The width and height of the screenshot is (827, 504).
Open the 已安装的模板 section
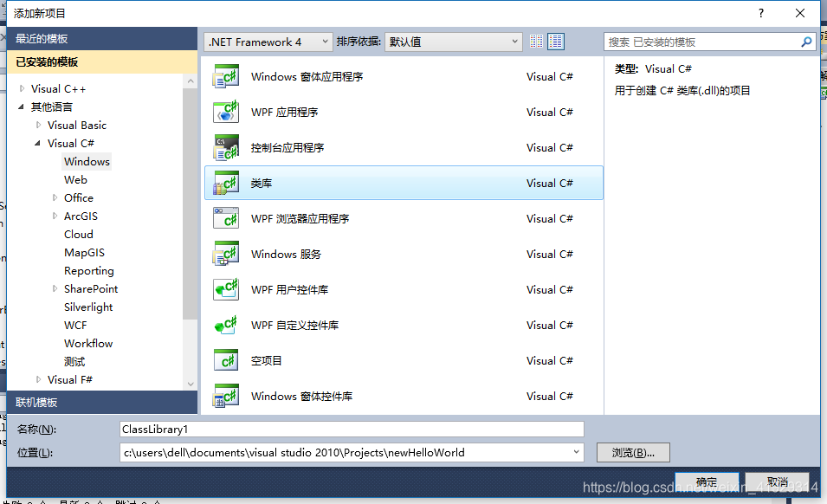click(102, 61)
